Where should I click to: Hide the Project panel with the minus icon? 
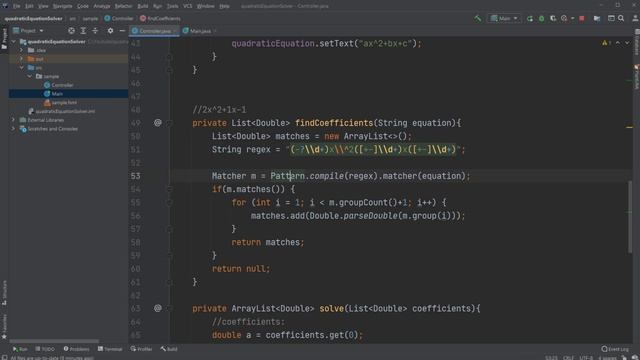(122, 31)
